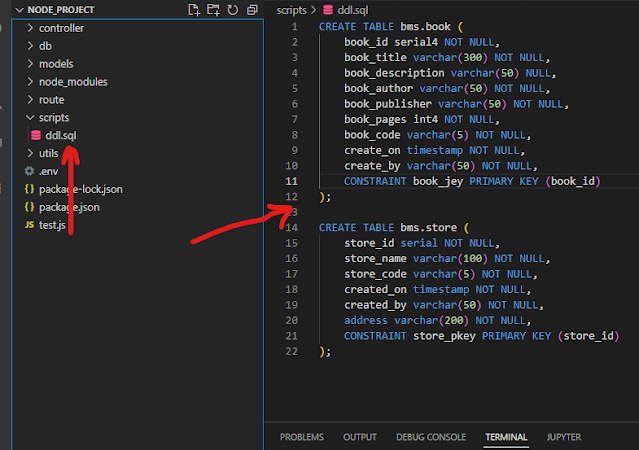The width and height of the screenshot is (639, 450).
Task: Click 'varchar(300)' type in line 3
Action: pyautogui.click(x=450, y=57)
